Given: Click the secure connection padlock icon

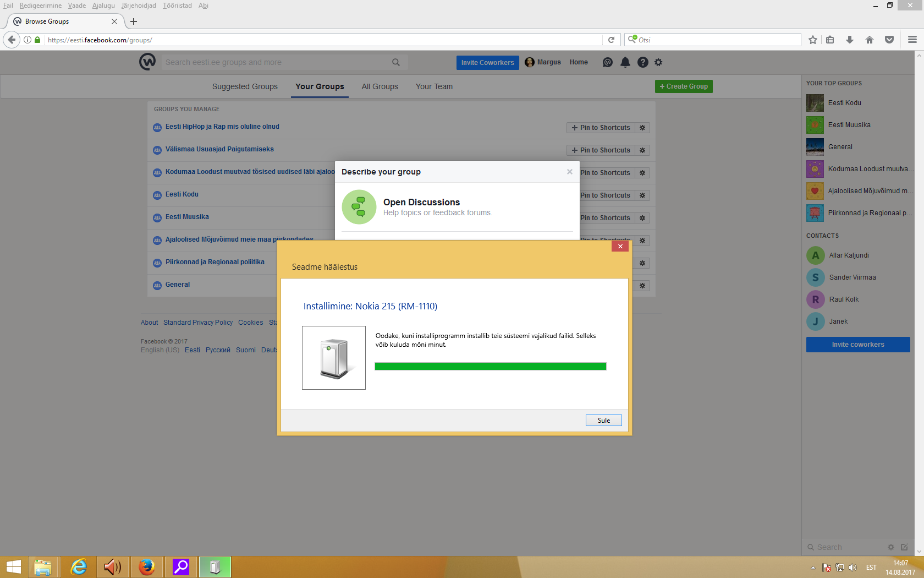Looking at the screenshot, I should [37, 40].
